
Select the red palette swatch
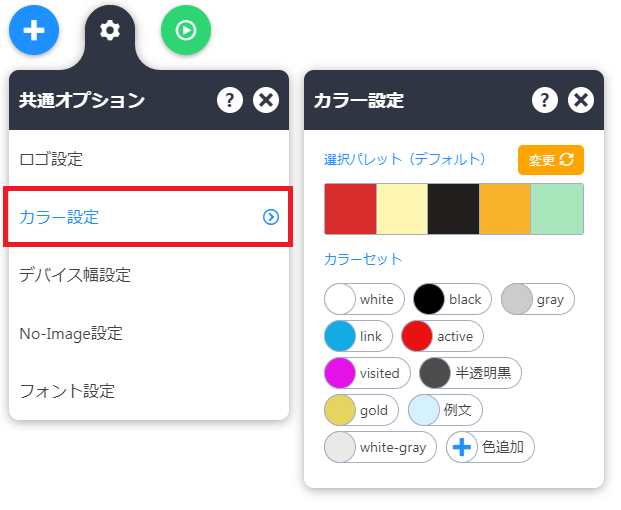click(x=350, y=209)
